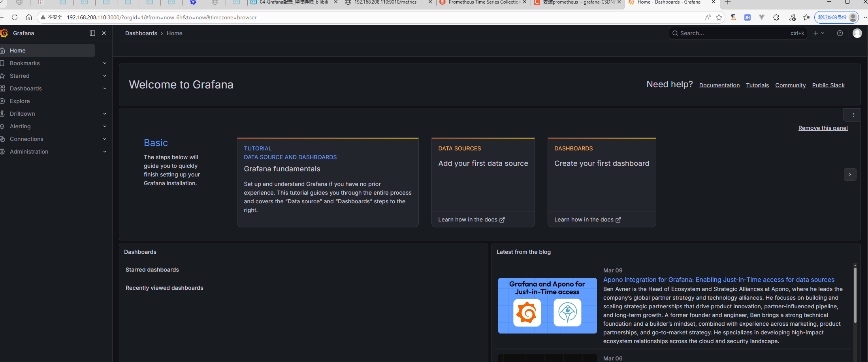Open the Public Slack link
Screen dimensions: 868x362
coord(828,85)
